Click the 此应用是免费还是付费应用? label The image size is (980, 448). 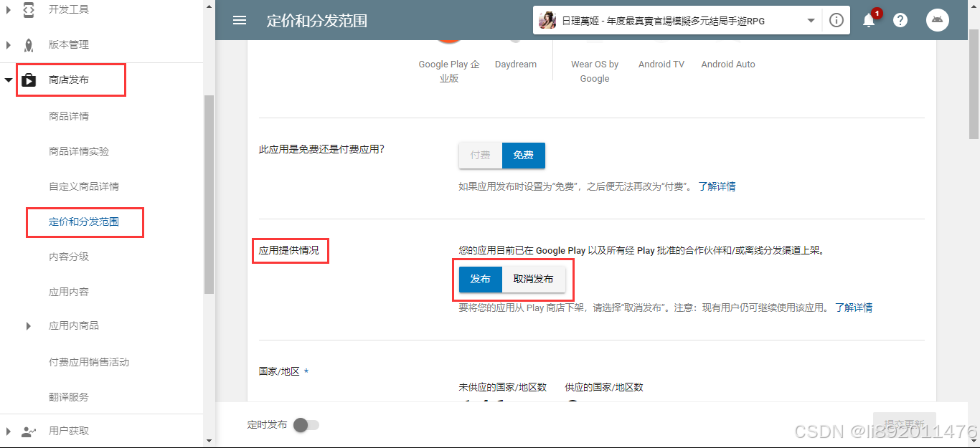pyautogui.click(x=321, y=149)
